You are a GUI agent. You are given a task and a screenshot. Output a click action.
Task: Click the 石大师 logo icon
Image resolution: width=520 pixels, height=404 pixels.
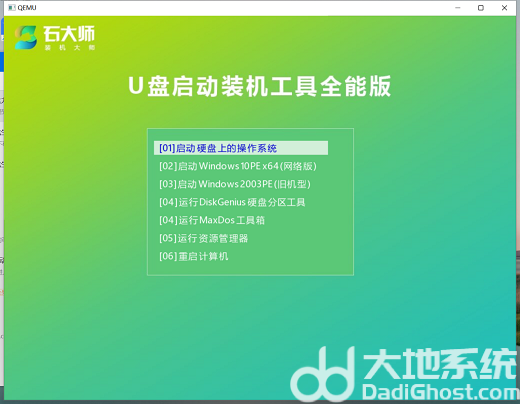pyautogui.click(x=25, y=37)
